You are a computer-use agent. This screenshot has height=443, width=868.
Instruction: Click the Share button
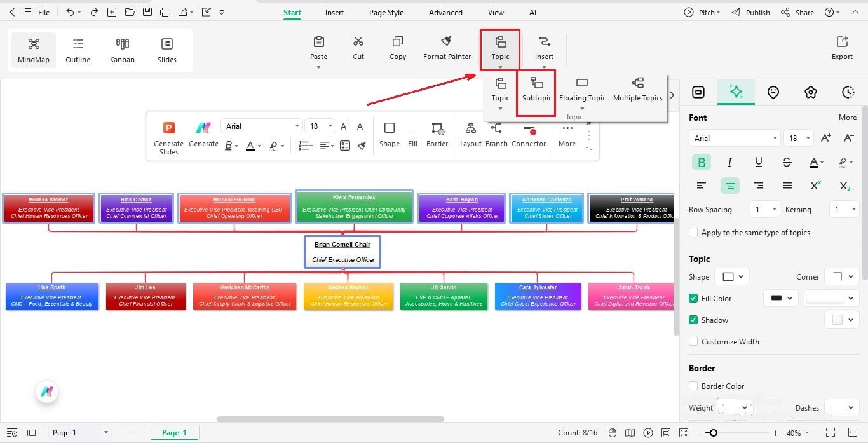click(x=797, y=12)
